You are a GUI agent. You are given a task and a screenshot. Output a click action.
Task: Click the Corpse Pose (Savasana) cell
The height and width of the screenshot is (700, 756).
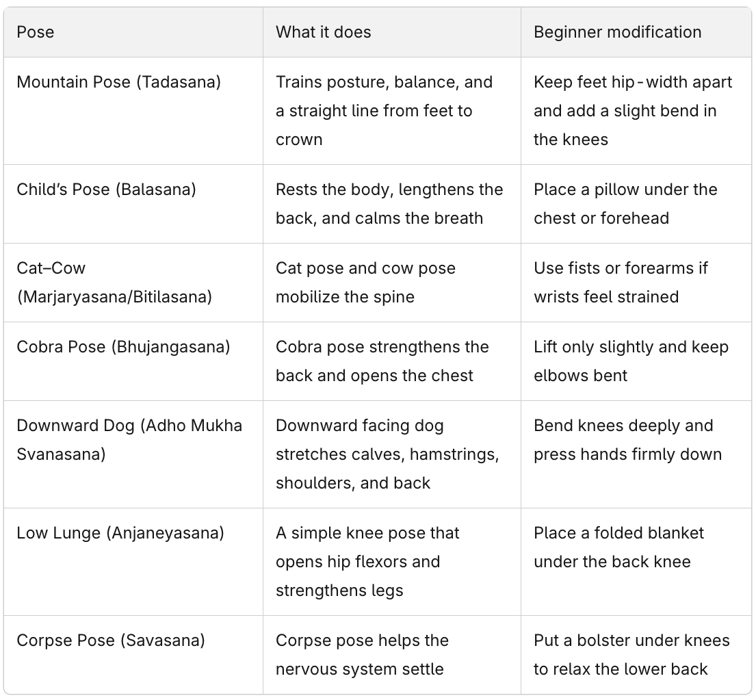133,655
